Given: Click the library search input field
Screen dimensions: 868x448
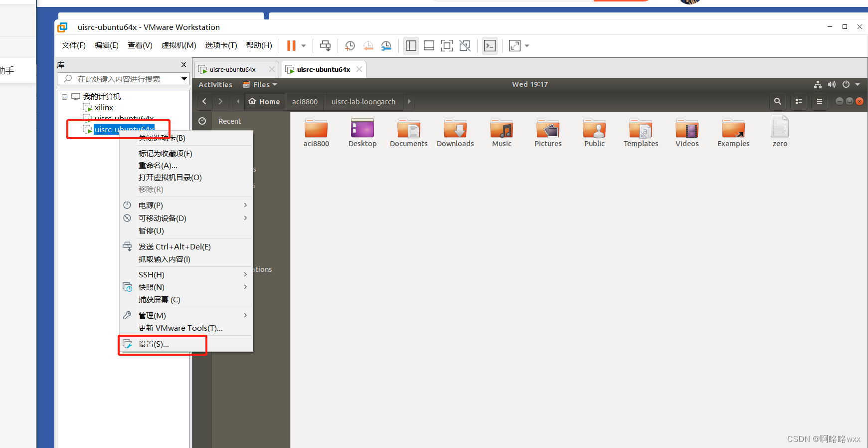Looking at the screenshot, I should tap(119, 79).
